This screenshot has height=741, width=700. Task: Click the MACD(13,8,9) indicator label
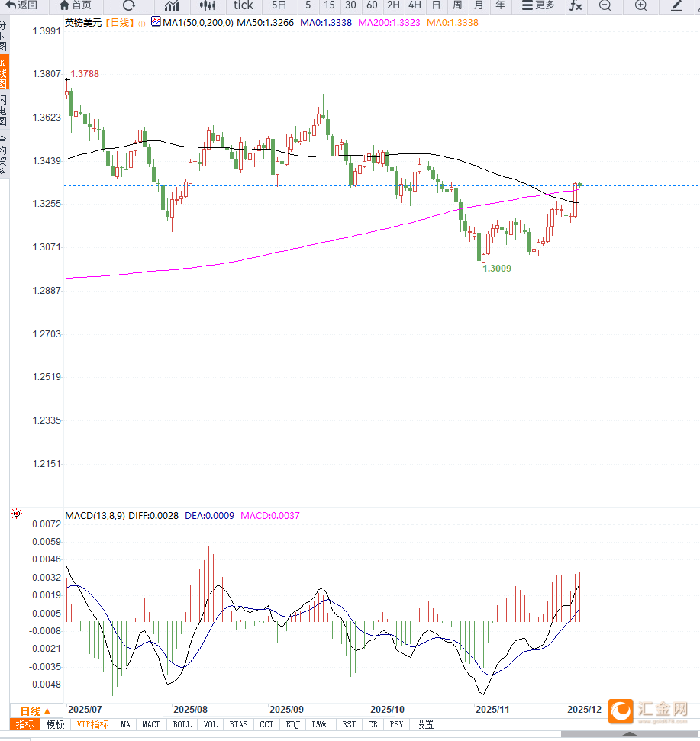(x=95, y=516)
